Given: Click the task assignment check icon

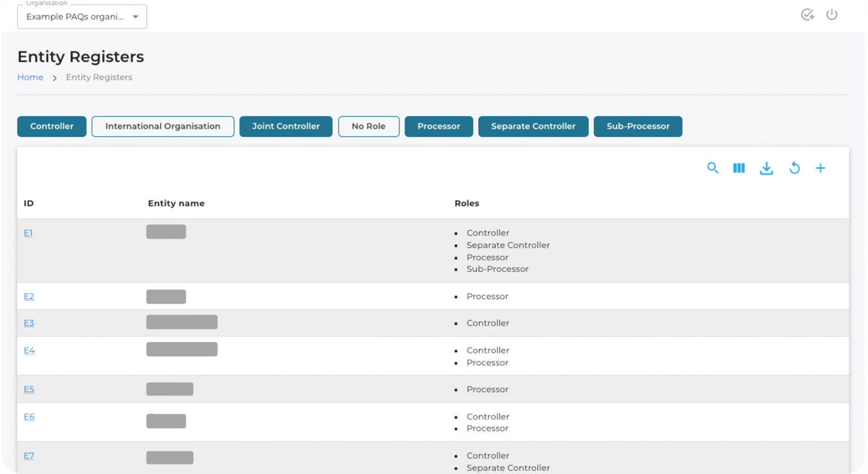Looking at the screenshot, I should pyautogui.click(x=807, y=15).
